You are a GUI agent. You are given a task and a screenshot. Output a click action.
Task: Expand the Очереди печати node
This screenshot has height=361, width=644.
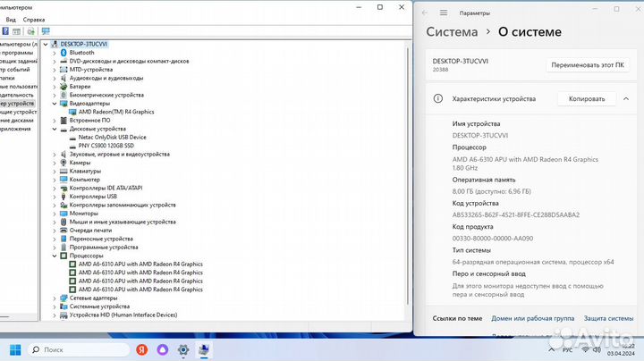click(55, 231)
